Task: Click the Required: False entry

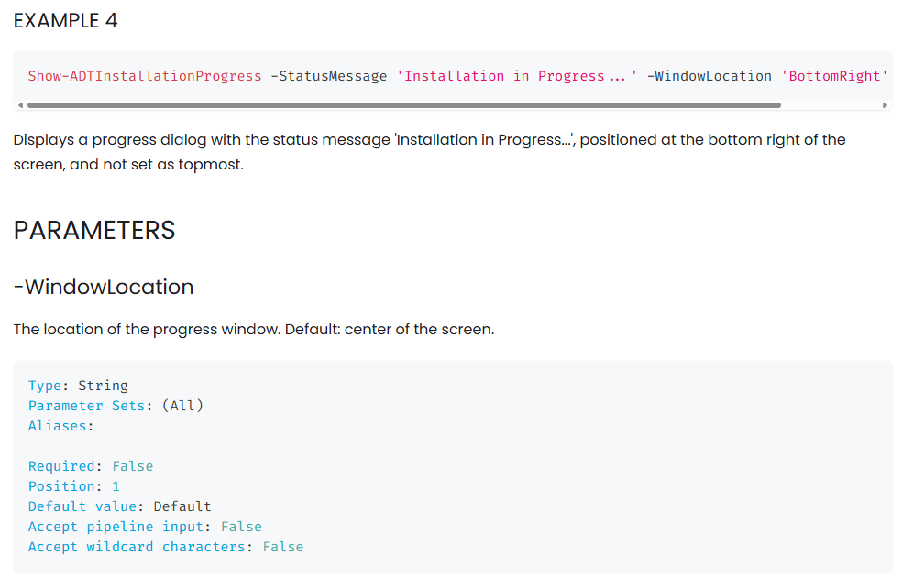Action: (91, 466)
